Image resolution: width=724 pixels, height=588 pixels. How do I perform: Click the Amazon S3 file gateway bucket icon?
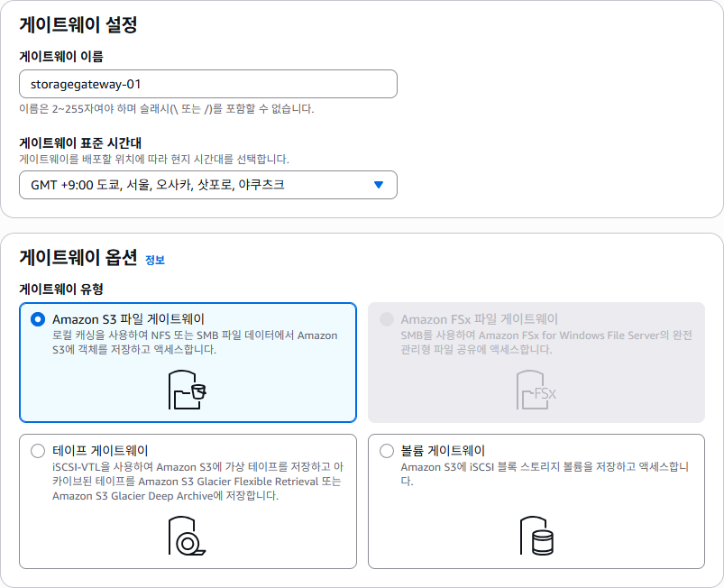[x=188, y=390]
